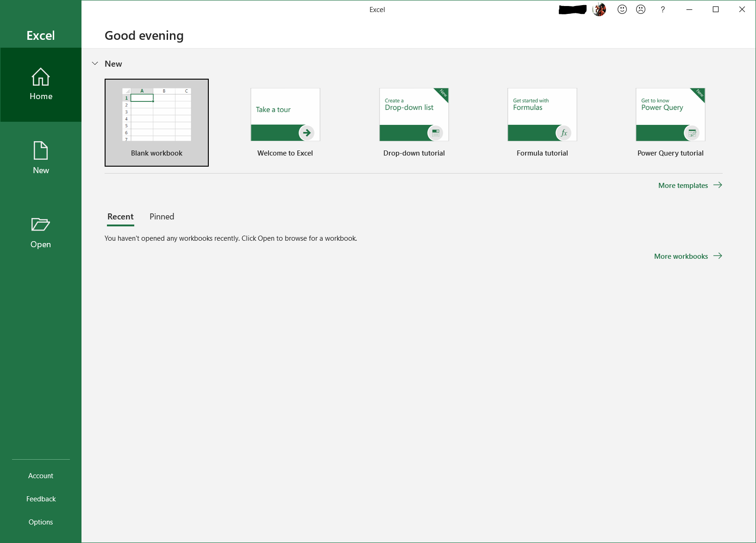This screenshot has width=756, height=543.
Task: Click the drop-down list icon on the tutorial card
Action: (x=435, y=133)
